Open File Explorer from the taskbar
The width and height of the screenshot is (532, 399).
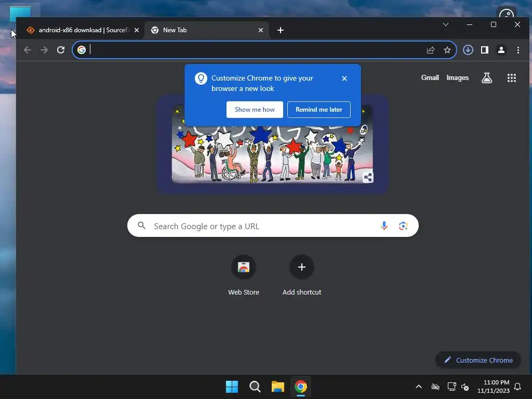[x=278, y=387]
